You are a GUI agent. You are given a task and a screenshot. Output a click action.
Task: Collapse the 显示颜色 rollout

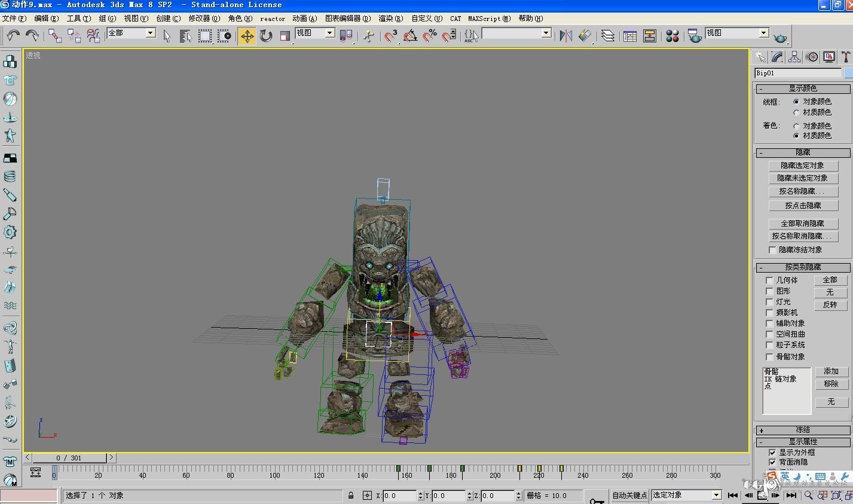tap(803, 88)
